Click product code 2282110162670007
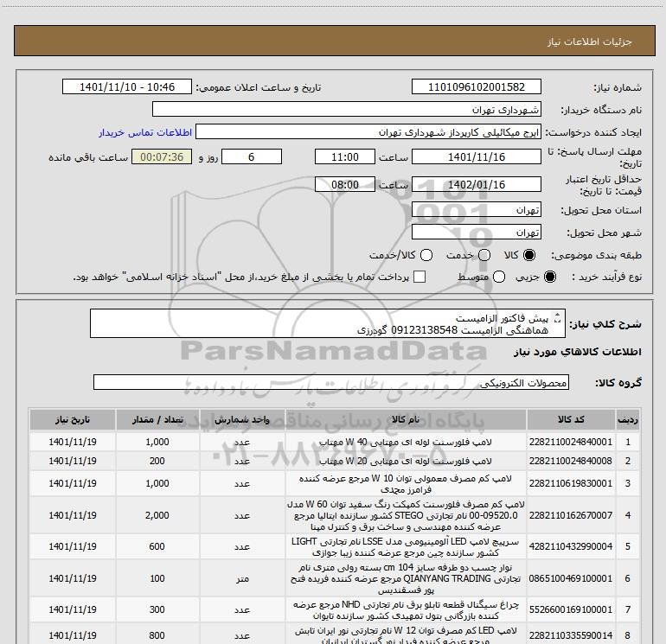The width and height of the screenshot is (666, 644). tap(571, 515)
